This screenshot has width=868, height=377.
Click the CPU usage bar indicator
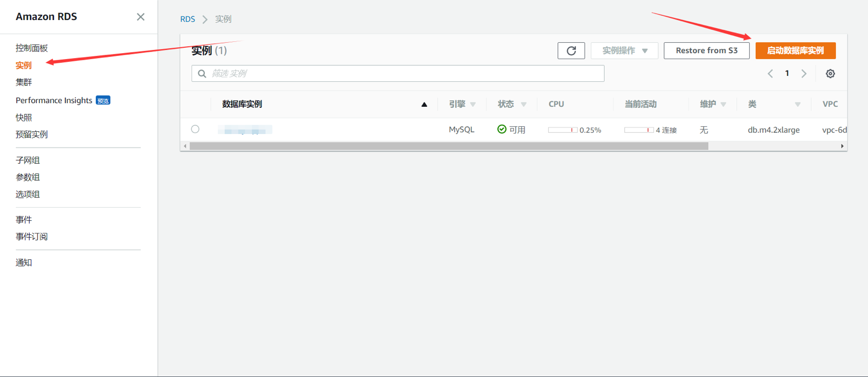pos(562,130)
